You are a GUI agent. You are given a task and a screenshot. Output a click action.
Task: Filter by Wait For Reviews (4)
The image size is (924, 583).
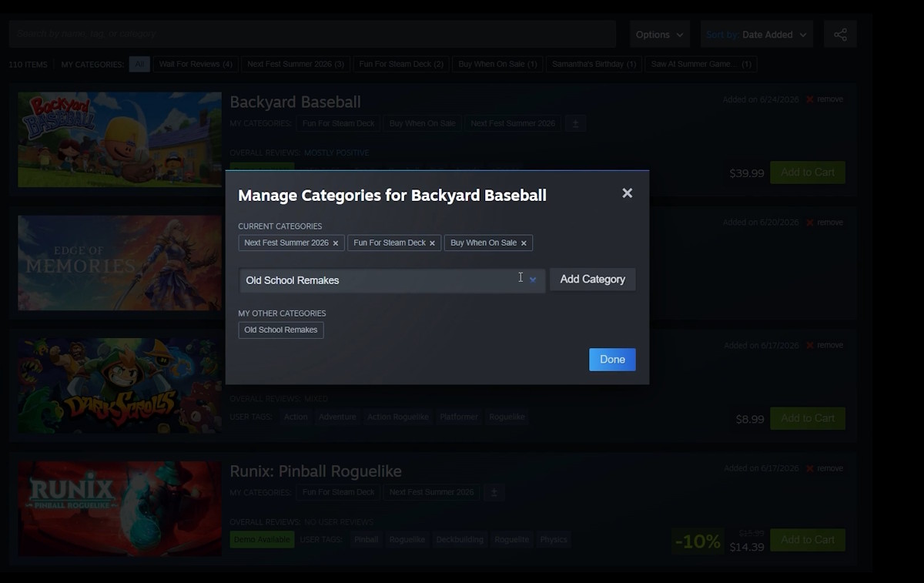pos(196,64)
